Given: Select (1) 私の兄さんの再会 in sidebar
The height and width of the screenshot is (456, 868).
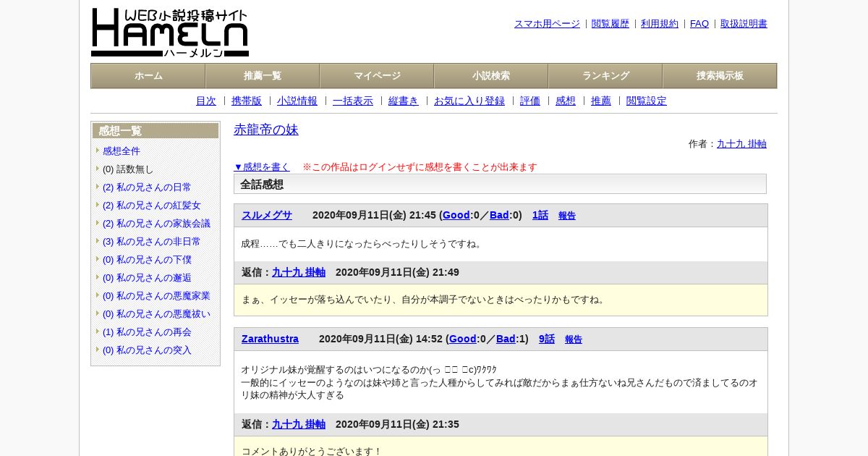Looking at the screenshot, I should [x=147, y=332].
